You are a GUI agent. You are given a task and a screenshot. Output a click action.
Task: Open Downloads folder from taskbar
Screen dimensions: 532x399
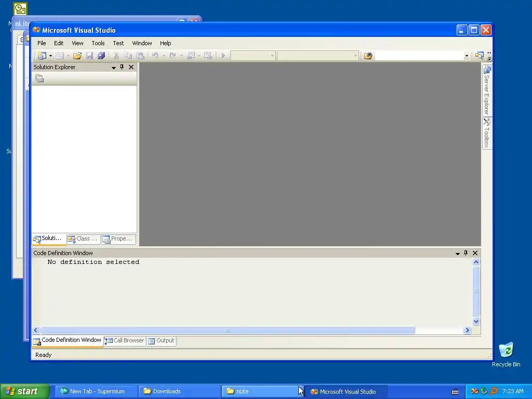[179, 392]
